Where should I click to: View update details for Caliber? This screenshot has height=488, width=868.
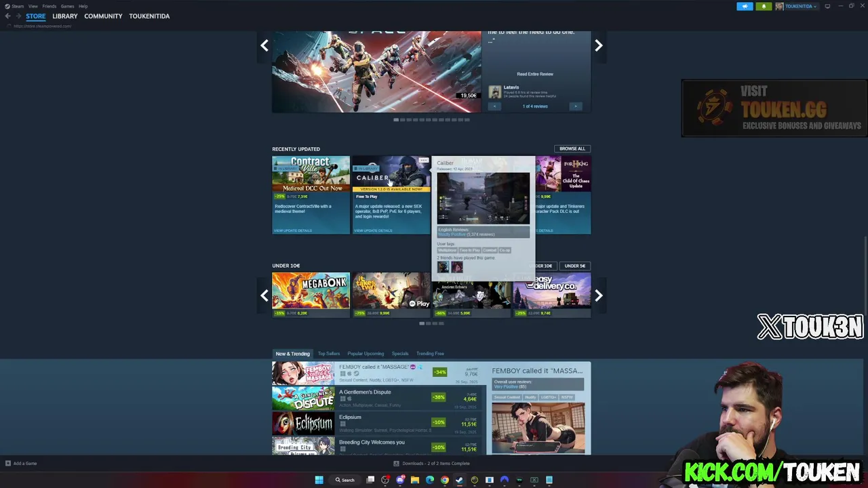coord(373,230)
